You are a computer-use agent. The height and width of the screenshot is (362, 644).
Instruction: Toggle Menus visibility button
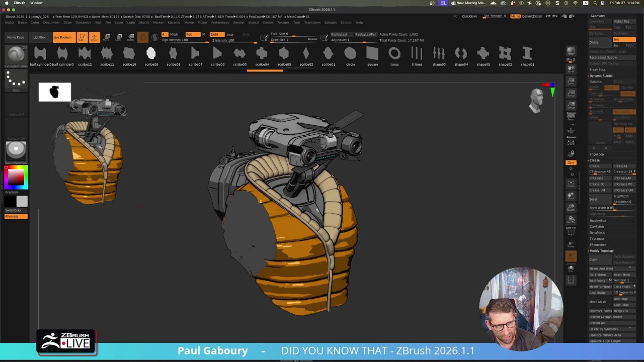pos(515,16)
